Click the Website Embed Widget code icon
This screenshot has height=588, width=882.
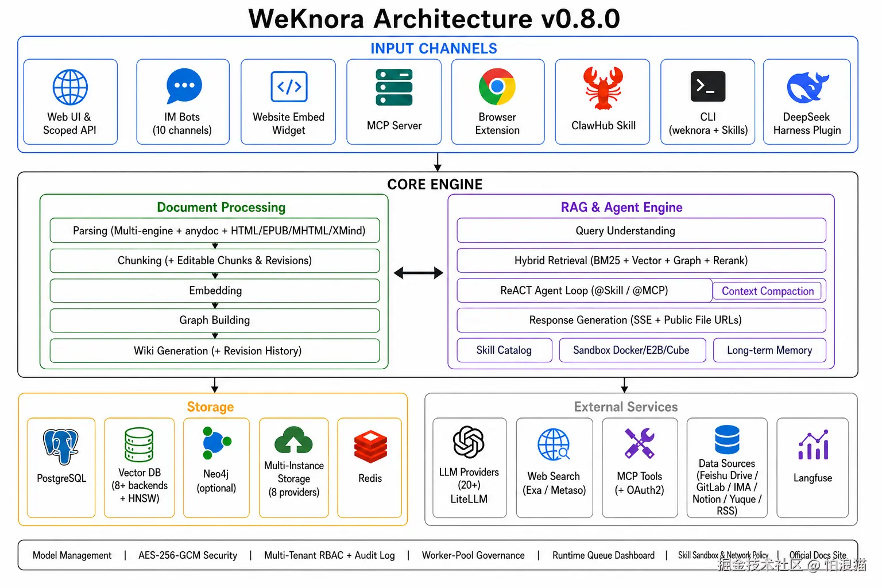click(289, 87)
